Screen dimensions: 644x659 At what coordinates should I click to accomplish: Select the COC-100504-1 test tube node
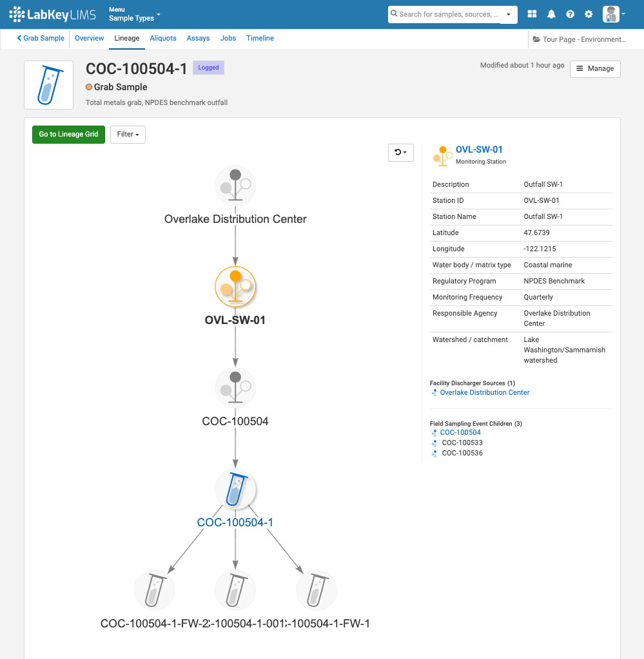click(235, 489)
